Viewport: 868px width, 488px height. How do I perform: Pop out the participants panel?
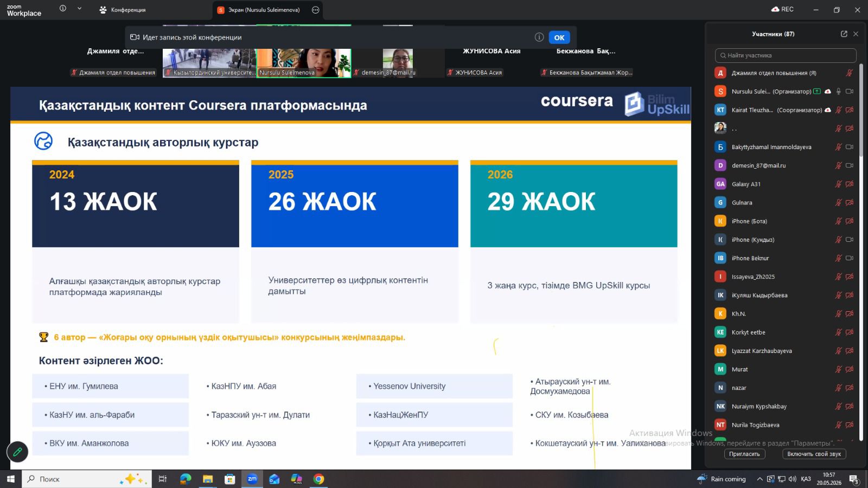pyautogui.click(x=844, y=34)
